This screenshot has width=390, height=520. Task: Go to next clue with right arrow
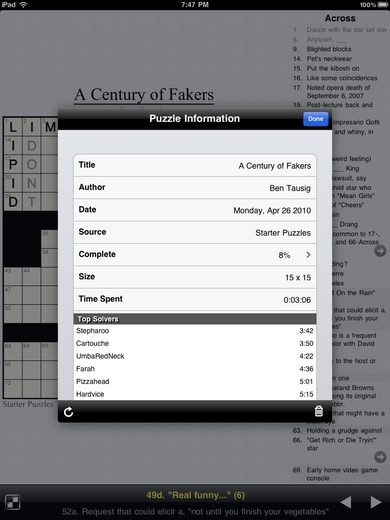[x=376, y=502]
